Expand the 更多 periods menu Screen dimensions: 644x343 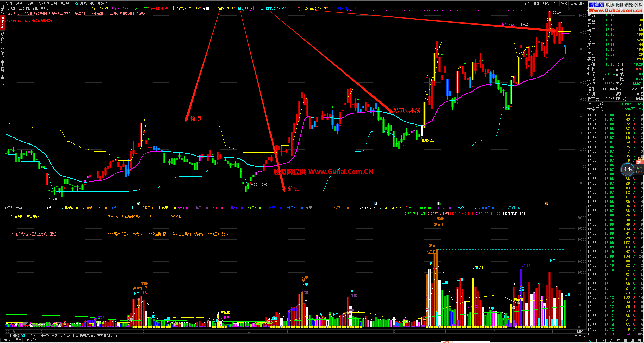(x=102, y=3)
